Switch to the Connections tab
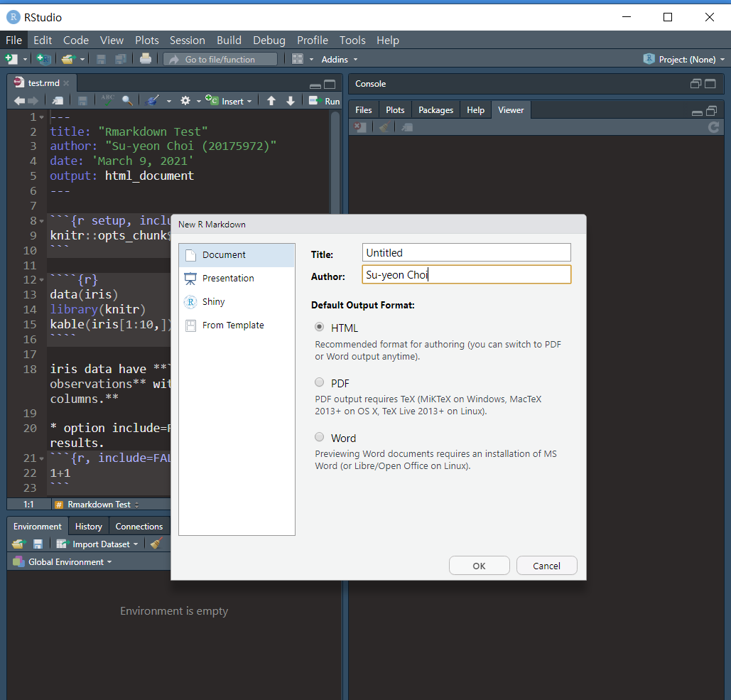The image size is (731, 700). point(139,527)
